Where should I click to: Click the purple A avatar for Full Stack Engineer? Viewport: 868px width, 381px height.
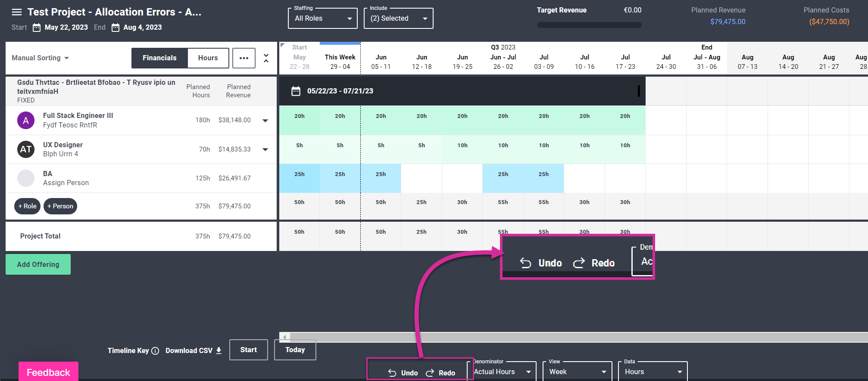[26, 121]
